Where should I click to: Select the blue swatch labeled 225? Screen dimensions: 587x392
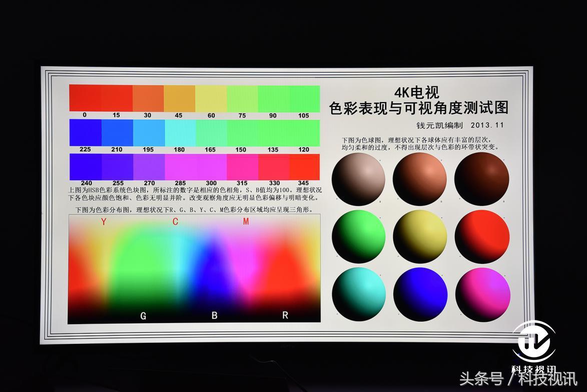(84, 133)
